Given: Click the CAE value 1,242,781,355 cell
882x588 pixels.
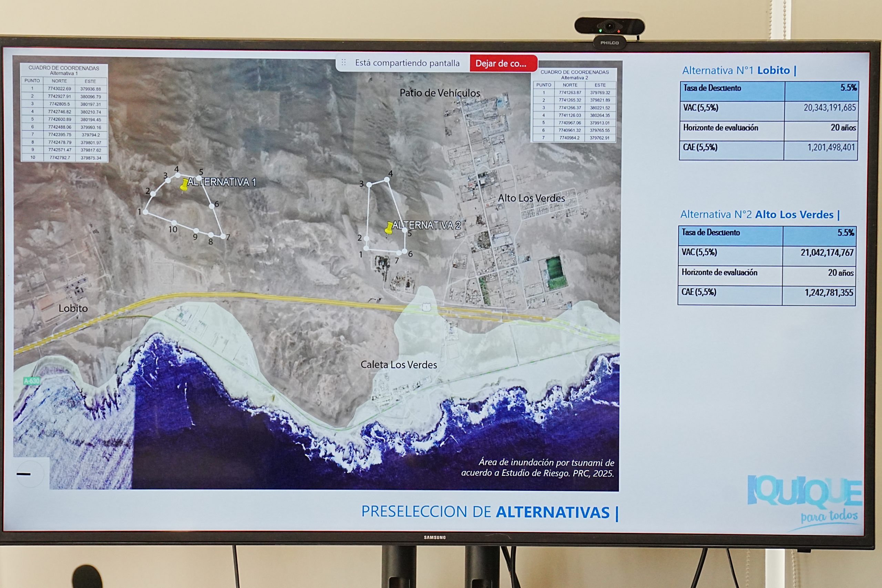Looking at the screenshot, I should [x=828, y=293].
